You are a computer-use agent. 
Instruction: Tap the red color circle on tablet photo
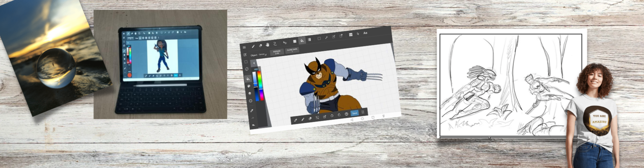(129, 75)
